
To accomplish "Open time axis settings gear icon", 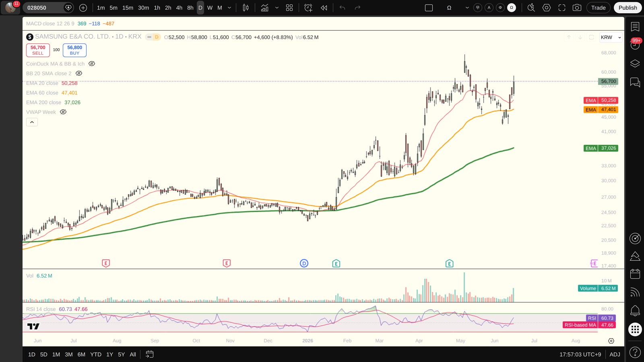I will click(x=611, y=341).
